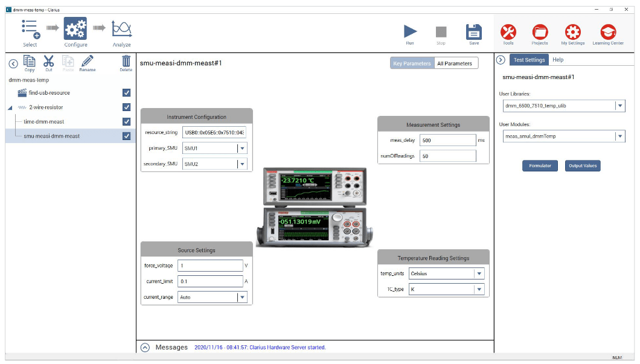Switch to the All Parameters tab
This screenshot has width=640, height=364.
tap(455, 63)
